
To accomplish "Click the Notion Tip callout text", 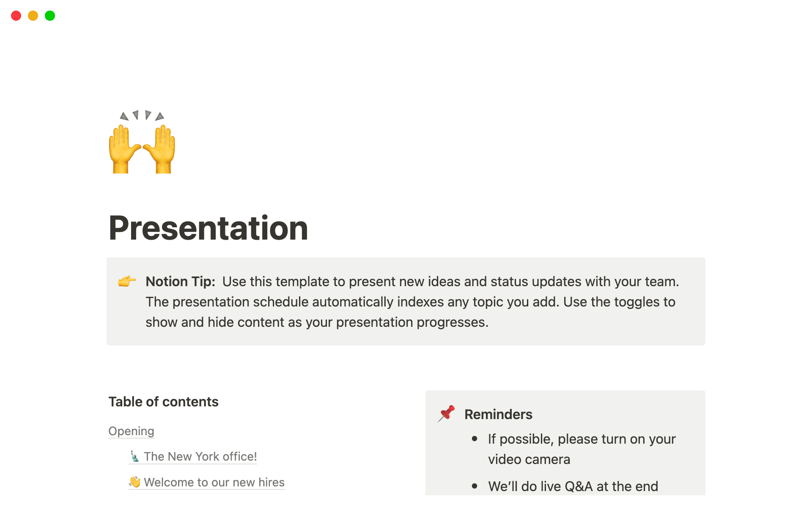I will (406, 301).
